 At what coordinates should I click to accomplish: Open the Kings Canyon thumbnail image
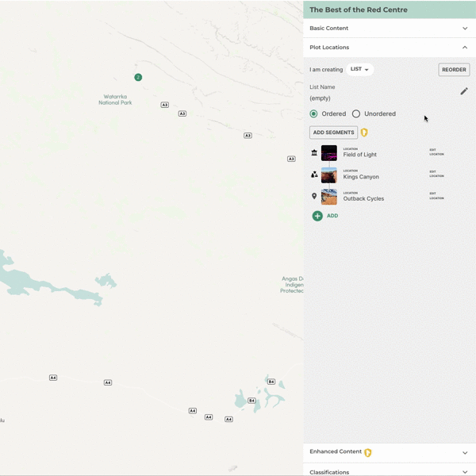tap(329, 175)
